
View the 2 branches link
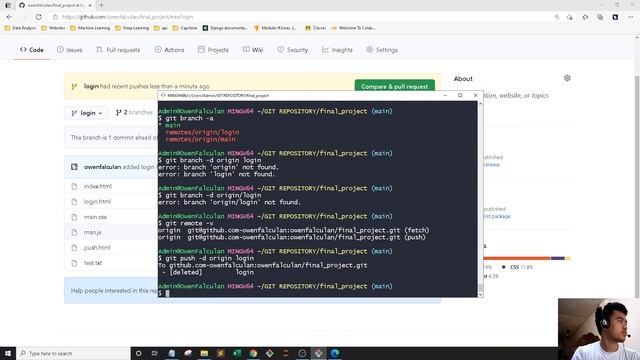point(134,112)
